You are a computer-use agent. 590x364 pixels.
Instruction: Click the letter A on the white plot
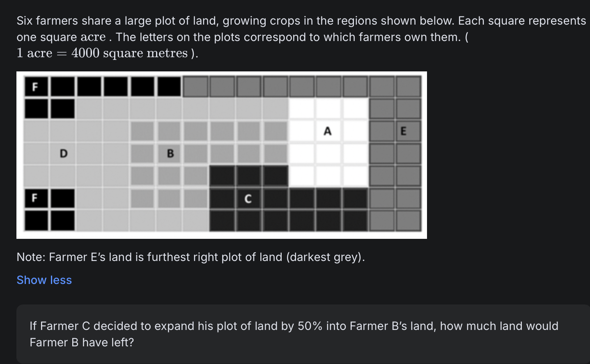click(327, 131)
